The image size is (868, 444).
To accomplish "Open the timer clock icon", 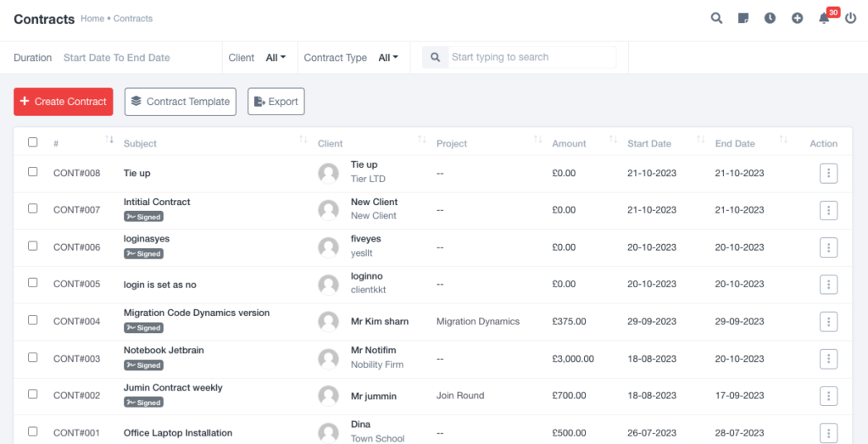I will pos(770,19).
